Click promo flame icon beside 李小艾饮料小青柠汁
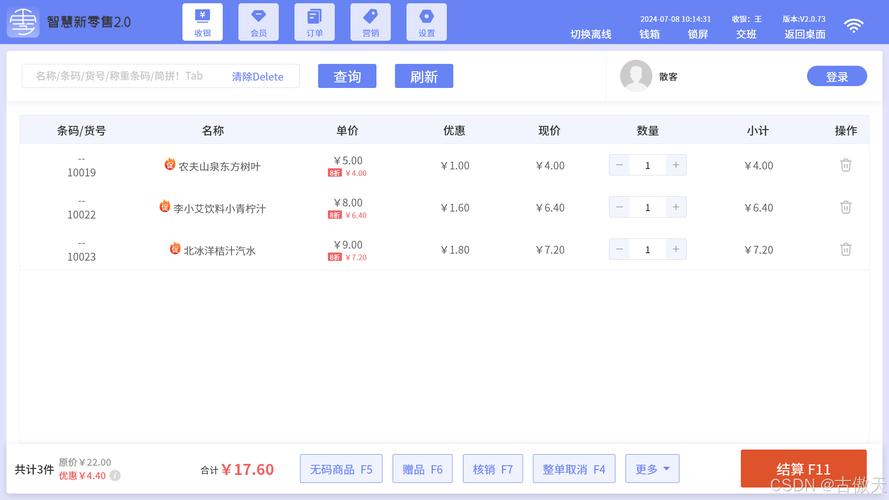Screen dimensions: 889x500 [x=164, y=206]
